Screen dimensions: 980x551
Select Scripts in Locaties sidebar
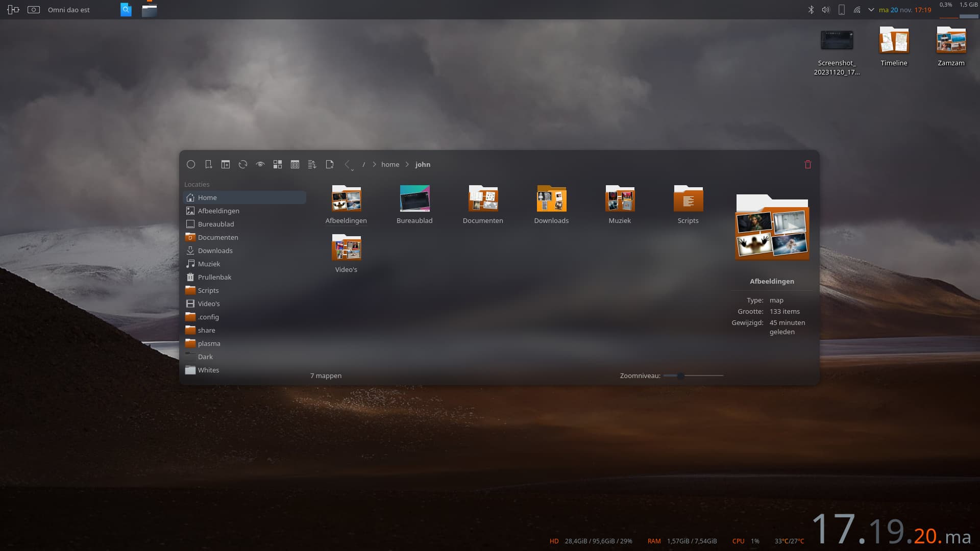[x=244, y=290]
